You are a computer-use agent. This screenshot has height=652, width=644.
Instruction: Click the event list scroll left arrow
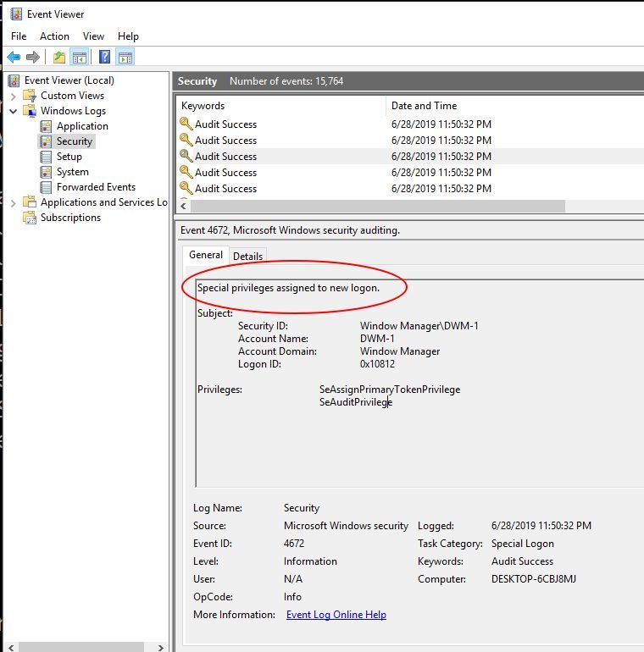click(184, 206)
